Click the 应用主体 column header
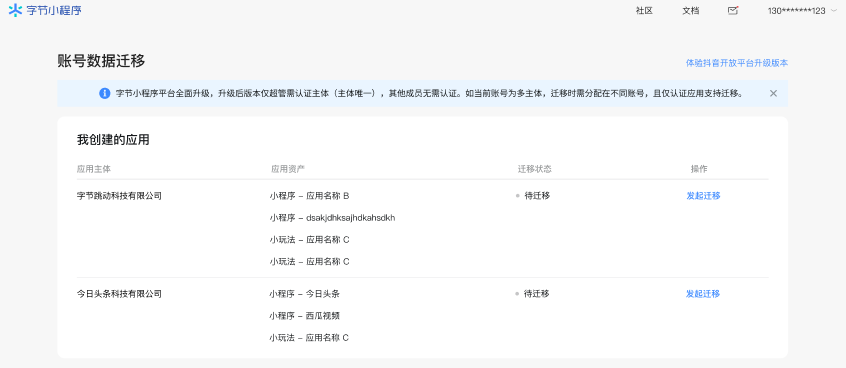Viewport: 846px width, 368px height. pos(94,169)
